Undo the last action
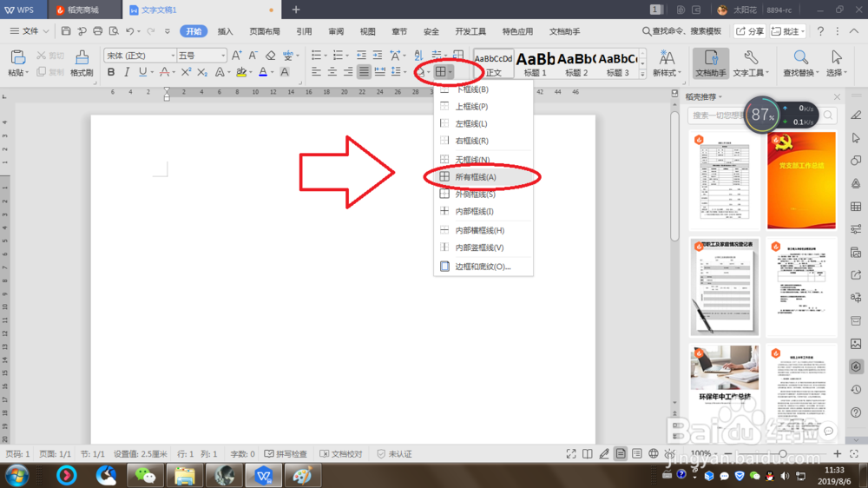This screenshot has width=868, height=488. click(x=129, y=31)
